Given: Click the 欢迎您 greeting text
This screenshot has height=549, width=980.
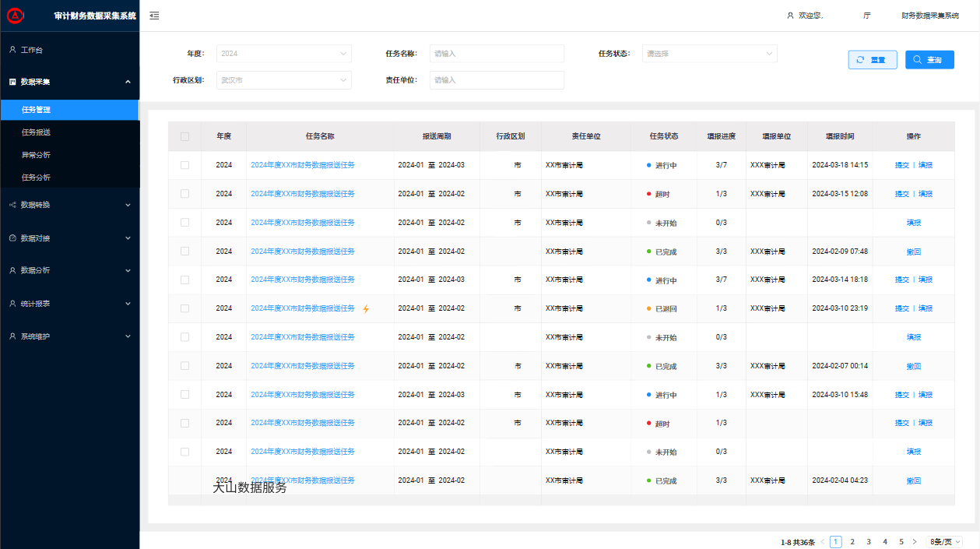Looking at the screenshot, I should coord(811,16).
